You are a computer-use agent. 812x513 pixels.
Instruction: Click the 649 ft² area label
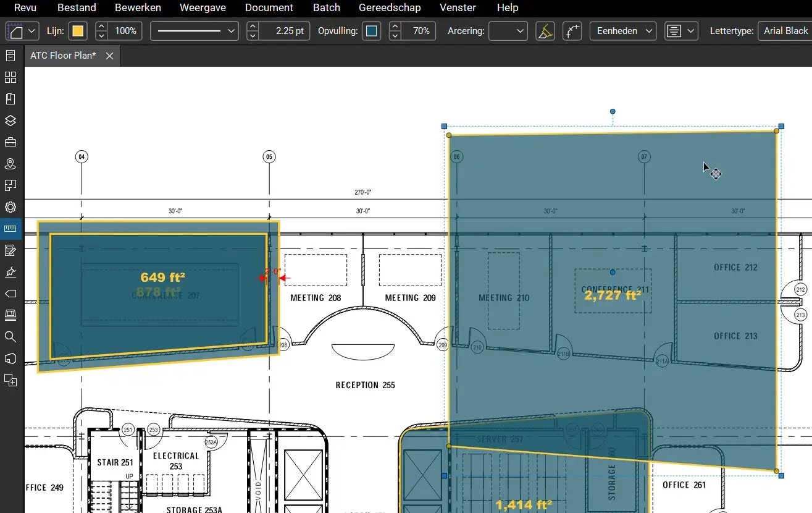[x=162, y=278]
